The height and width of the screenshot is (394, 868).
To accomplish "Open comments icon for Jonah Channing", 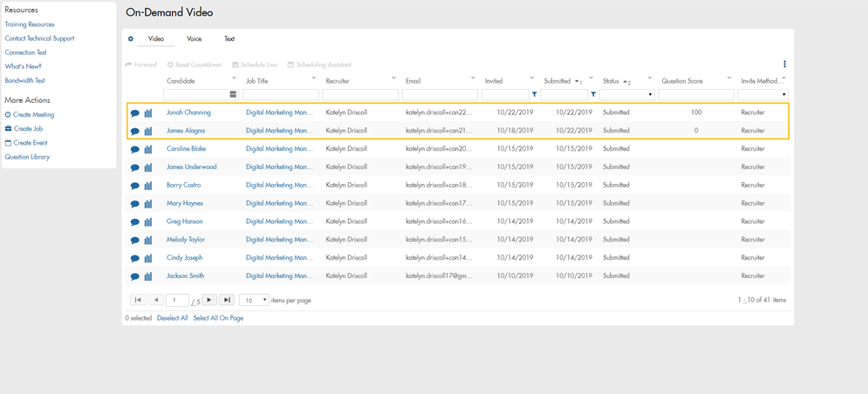I will pyautogui.click(x=134, y=113).
